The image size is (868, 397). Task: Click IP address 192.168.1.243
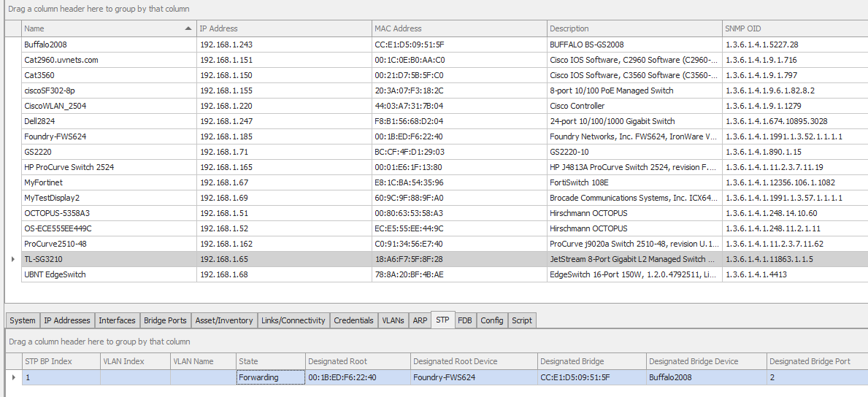226,45
